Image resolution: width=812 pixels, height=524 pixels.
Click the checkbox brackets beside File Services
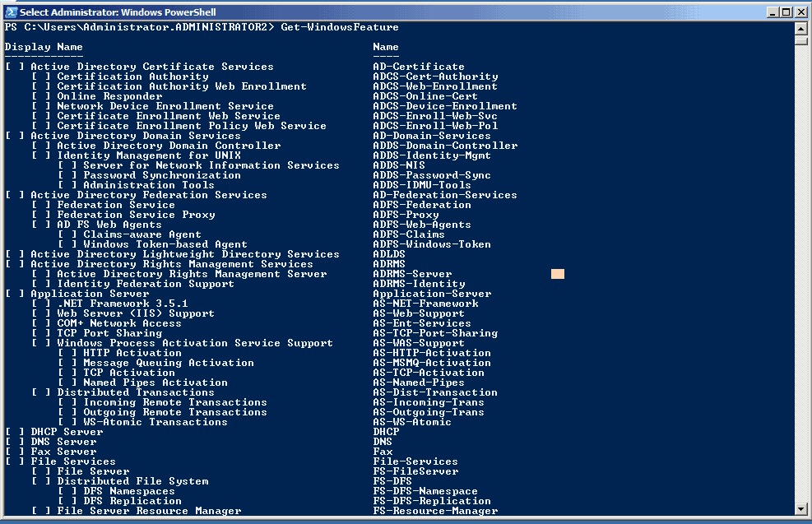point(15,461)
